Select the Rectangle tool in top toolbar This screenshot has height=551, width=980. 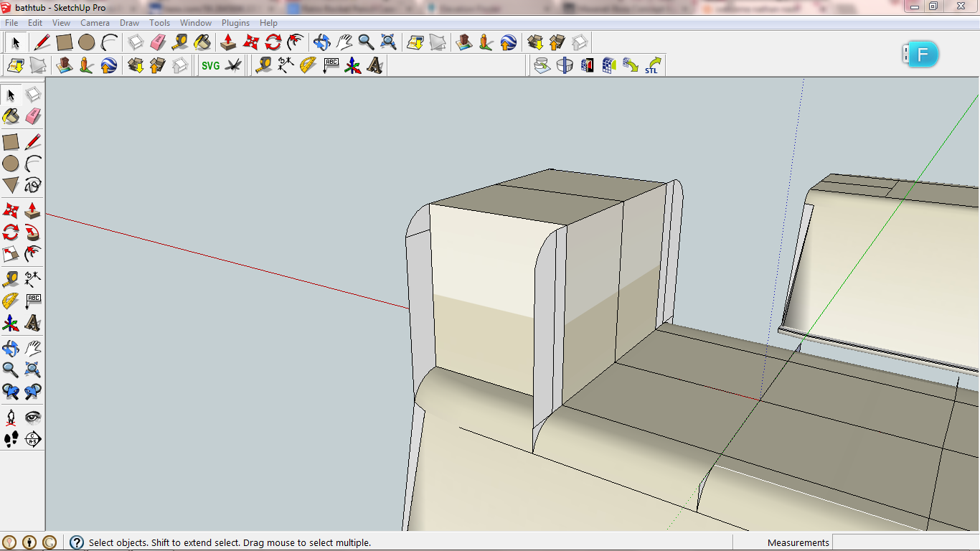(x=65, y=42)
